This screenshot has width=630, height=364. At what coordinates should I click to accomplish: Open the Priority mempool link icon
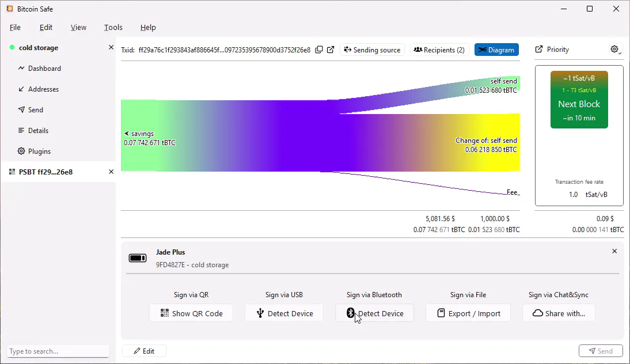(539, 50)
